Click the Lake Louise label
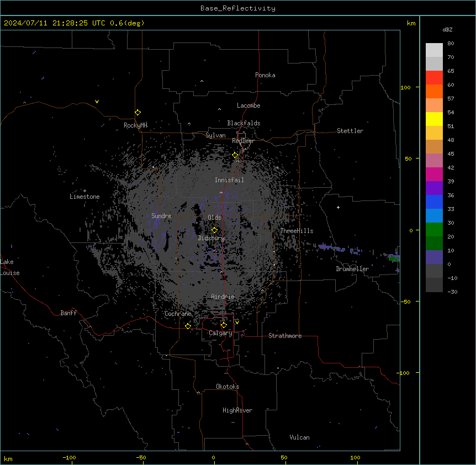476x465 pixels. (x=10, y=267)
